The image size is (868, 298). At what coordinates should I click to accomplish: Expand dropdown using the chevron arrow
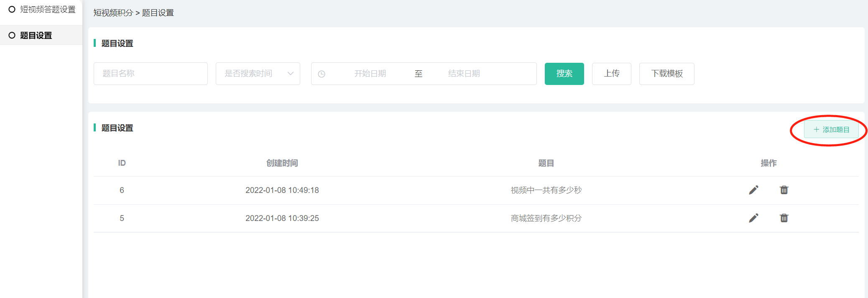291,74
